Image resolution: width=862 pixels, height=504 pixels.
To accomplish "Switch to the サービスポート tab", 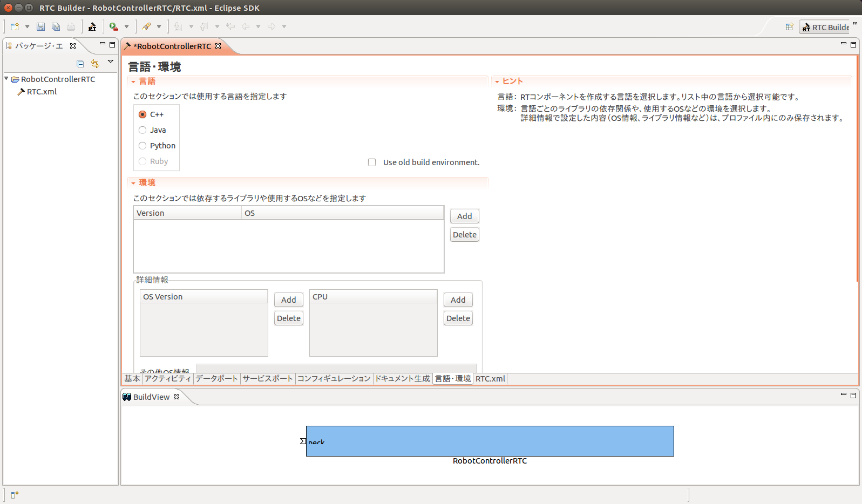I will [x=268, y=379].
